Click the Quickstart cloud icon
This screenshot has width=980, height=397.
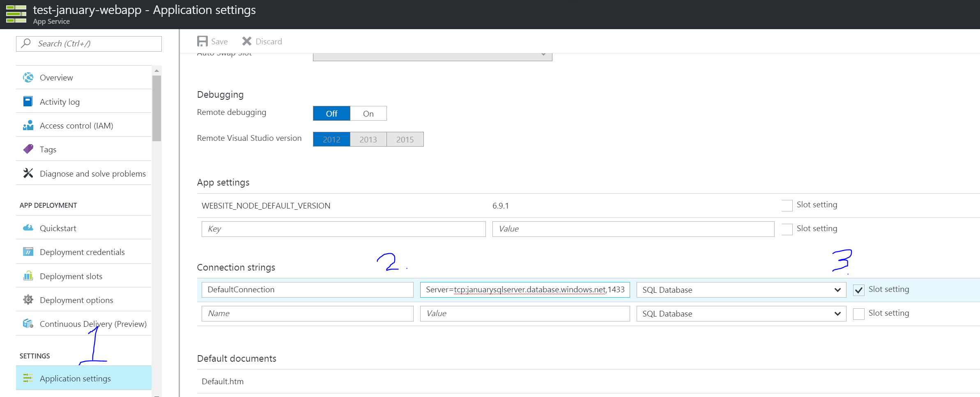(x=28, y=228)
